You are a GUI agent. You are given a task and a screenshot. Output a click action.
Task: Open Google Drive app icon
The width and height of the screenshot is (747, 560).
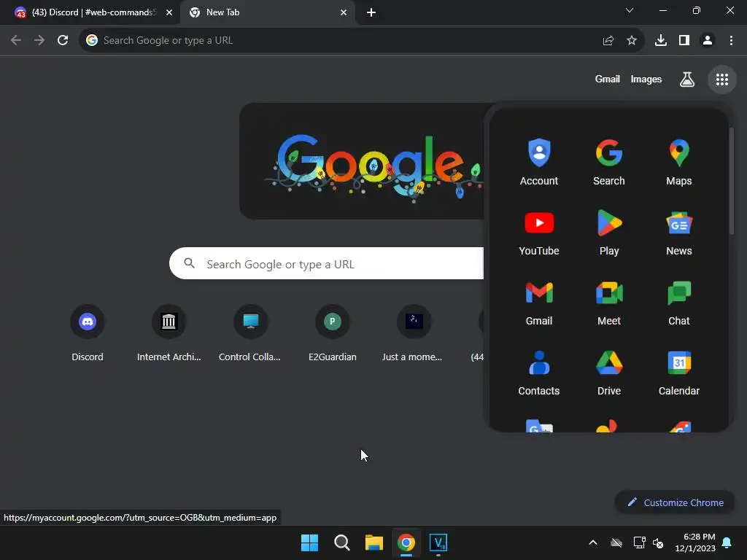pos(609,372)
